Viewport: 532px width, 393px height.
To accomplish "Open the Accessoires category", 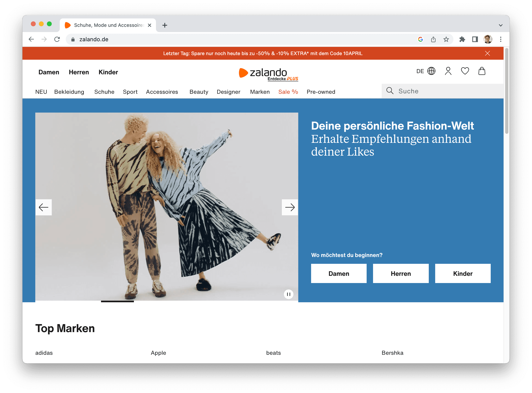I will pos(162,92).
